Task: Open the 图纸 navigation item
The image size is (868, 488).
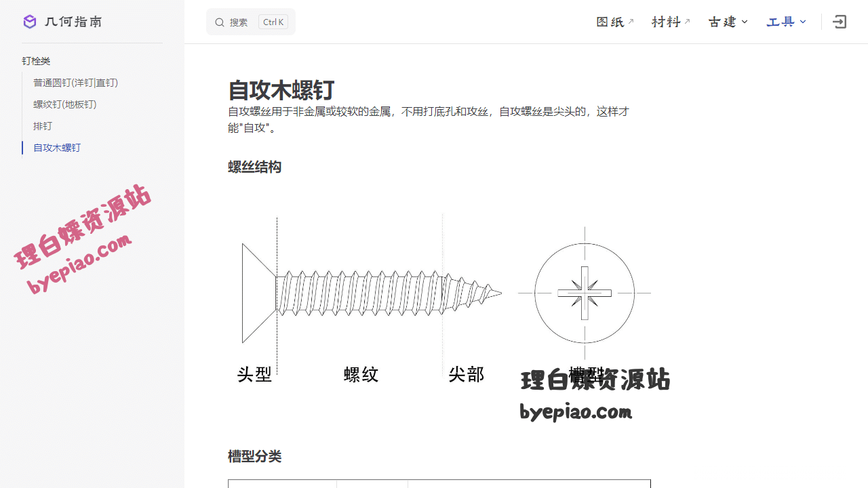Action: tap(610, 22)
